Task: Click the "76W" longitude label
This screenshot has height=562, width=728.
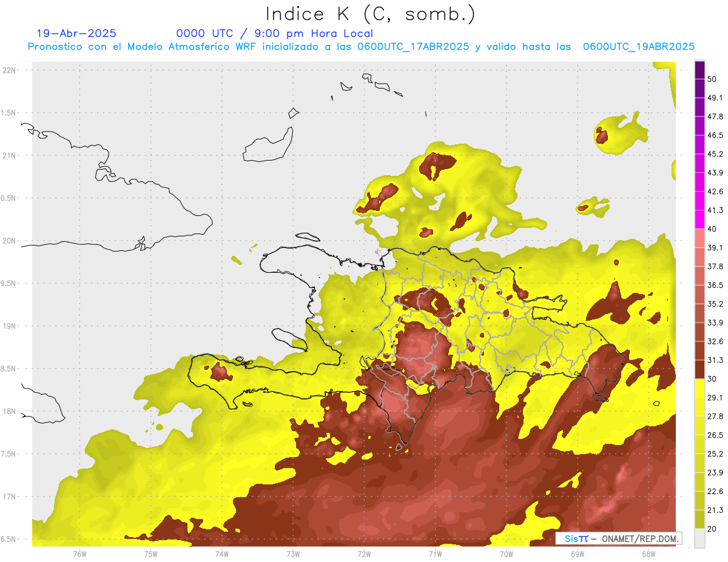Action: (x=79, y=554)
